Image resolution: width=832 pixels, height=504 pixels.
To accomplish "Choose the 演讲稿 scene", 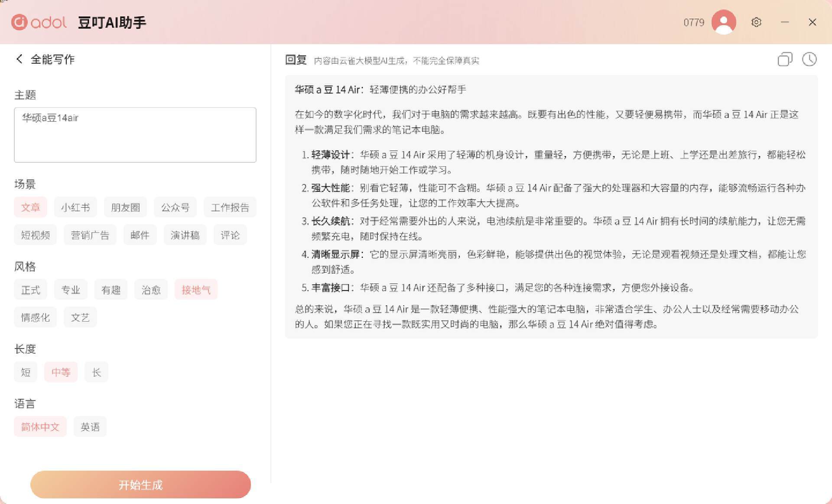I will [x=185, y=235].
